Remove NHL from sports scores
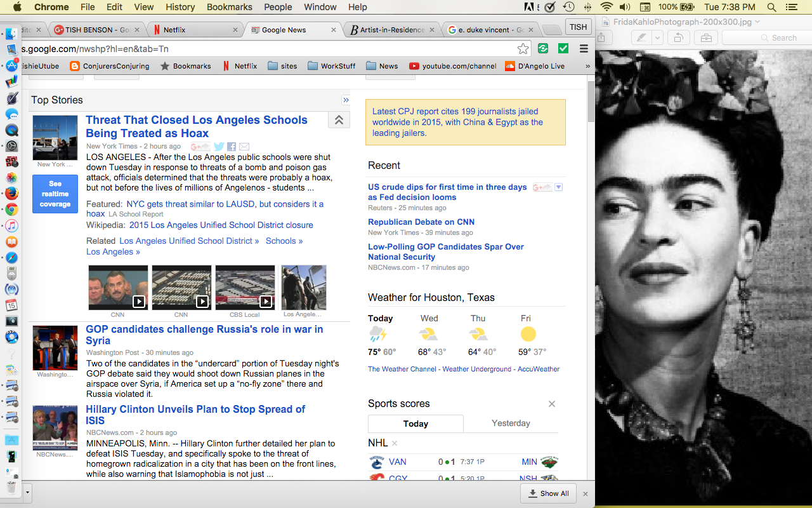Viewport: 812px width, 508px height. [x=395, y=443]
